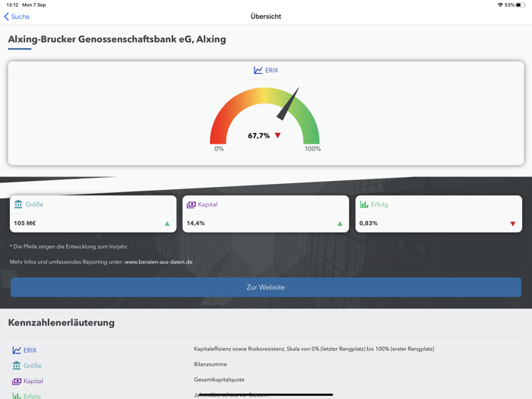
Task: Click the 0,83% Erfolg value
Action: click(x=369, y=223)
